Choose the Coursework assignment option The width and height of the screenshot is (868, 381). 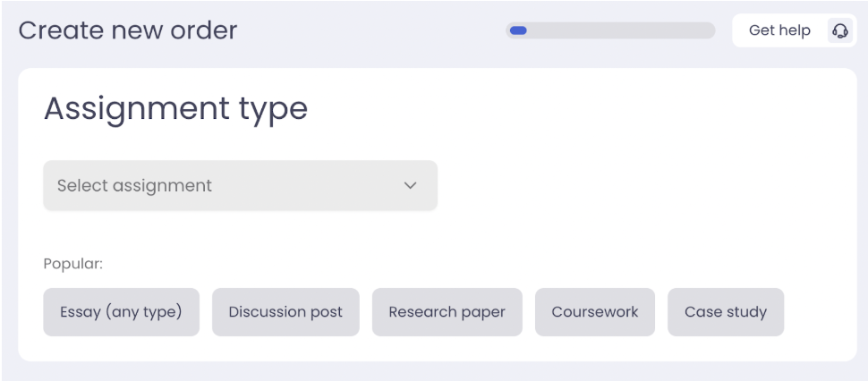pos(595,312)
